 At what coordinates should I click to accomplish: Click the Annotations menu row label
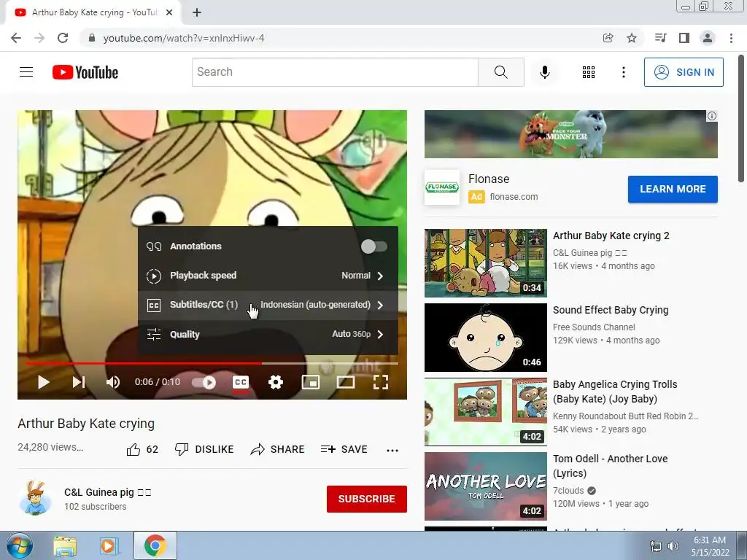[196, 246]
